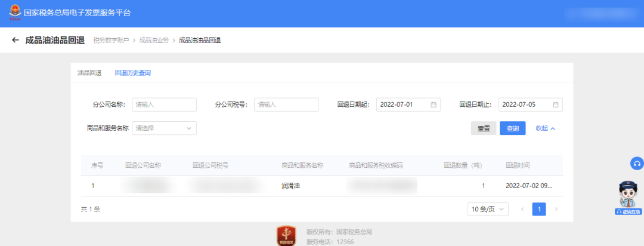Image resolution: width=644 pixels, height=246 pixels.
Task: Open the 10 条/页 page size dropdown
Action: coord(488,209)
